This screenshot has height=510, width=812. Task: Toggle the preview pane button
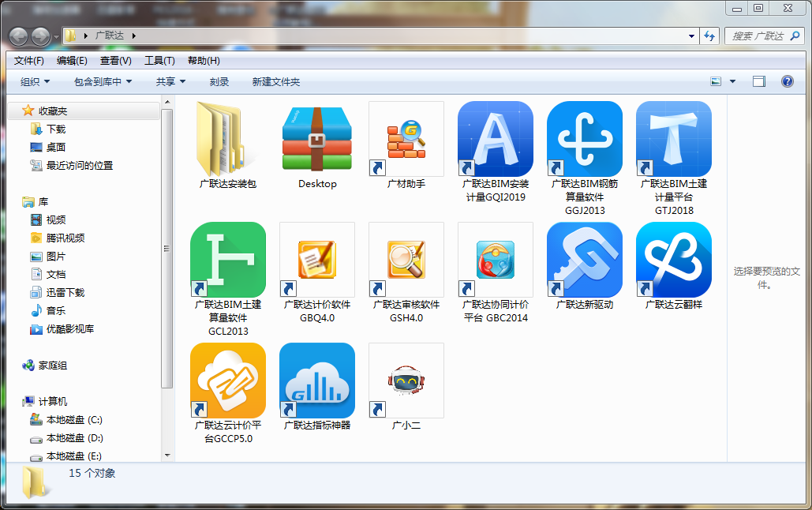758,81
